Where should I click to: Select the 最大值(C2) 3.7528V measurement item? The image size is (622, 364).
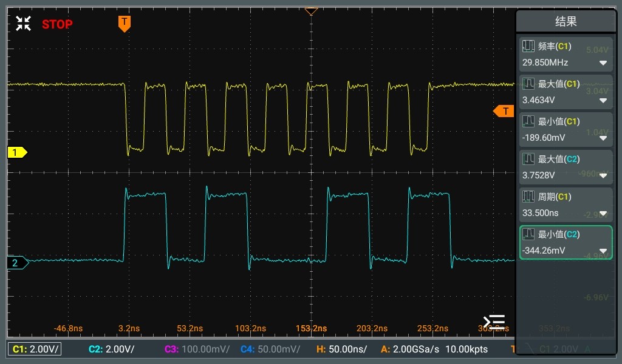[x=565, y=167]
